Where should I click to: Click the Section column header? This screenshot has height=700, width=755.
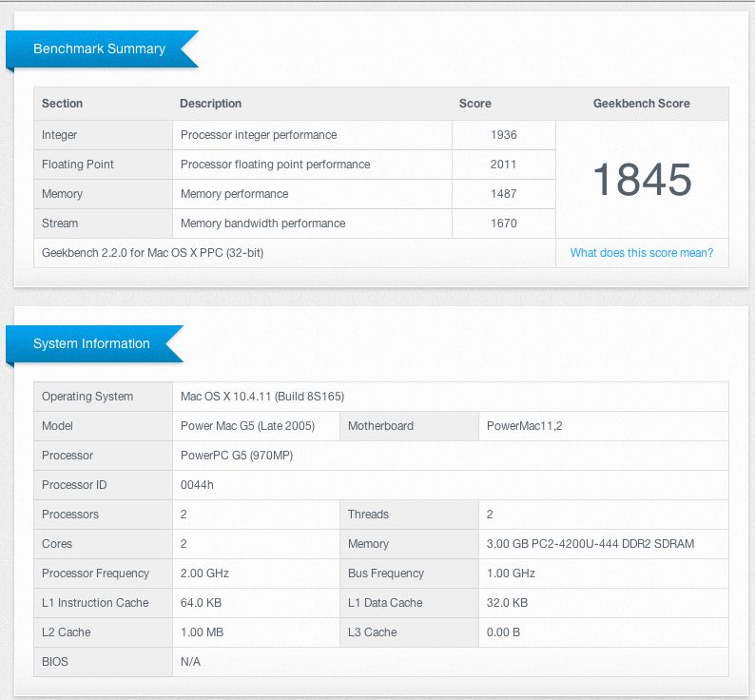click(x=62, y=104)
